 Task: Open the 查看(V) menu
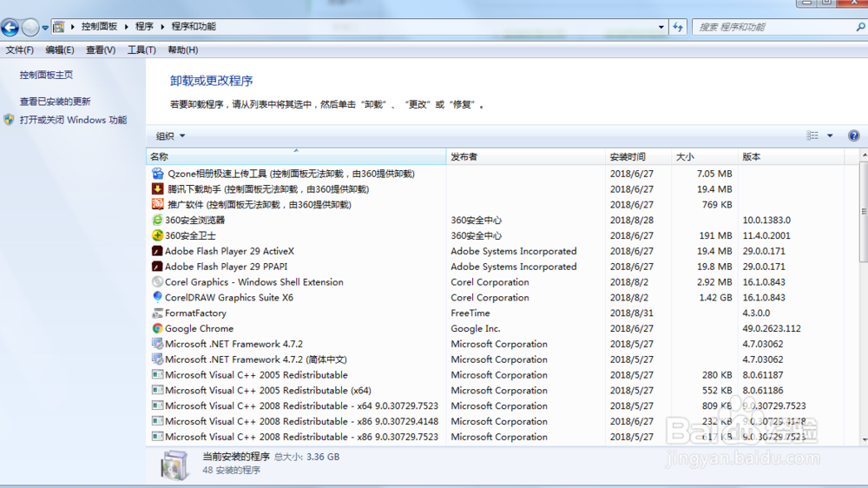[100, 49]
